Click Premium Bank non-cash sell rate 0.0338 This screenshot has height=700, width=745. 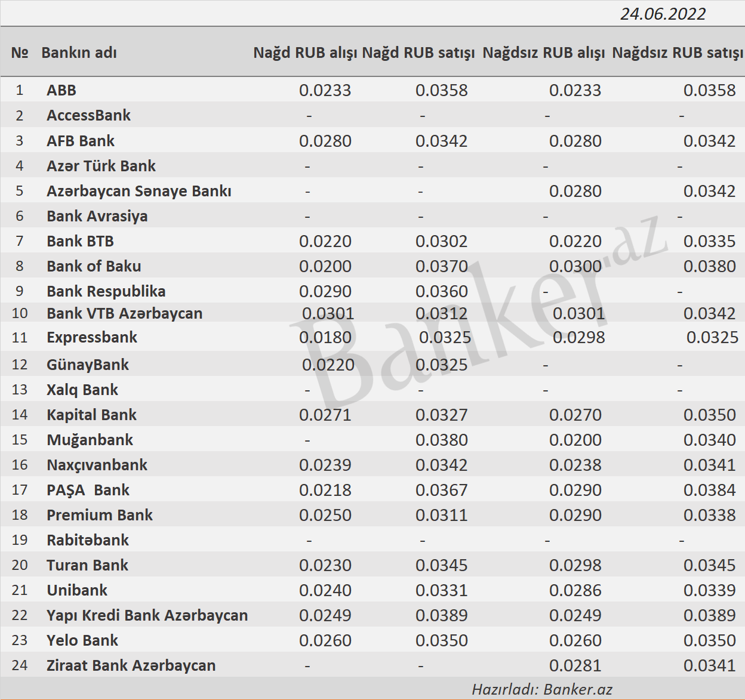[x=710, y=515]
